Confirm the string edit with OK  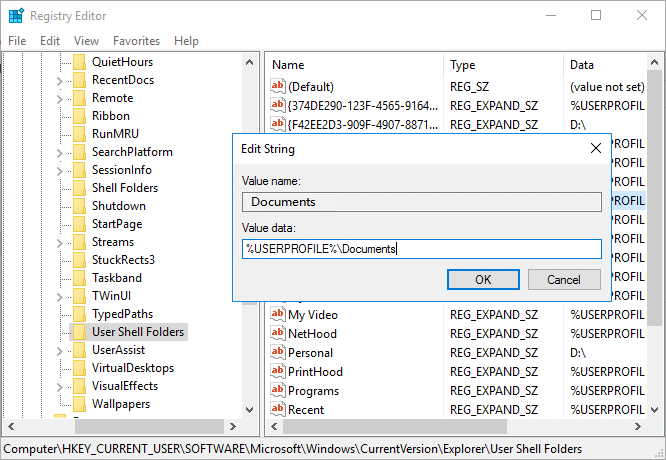click(x=483, y=280)
